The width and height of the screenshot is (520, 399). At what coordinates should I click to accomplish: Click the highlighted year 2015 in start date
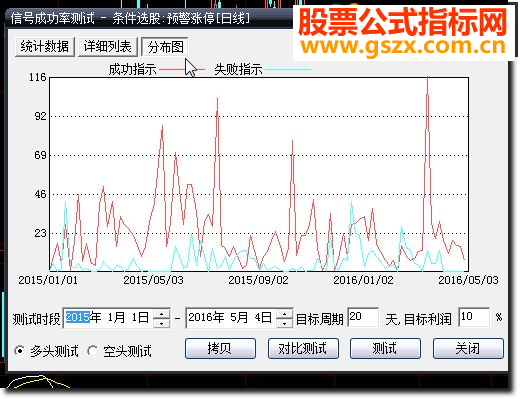point(78,317)
